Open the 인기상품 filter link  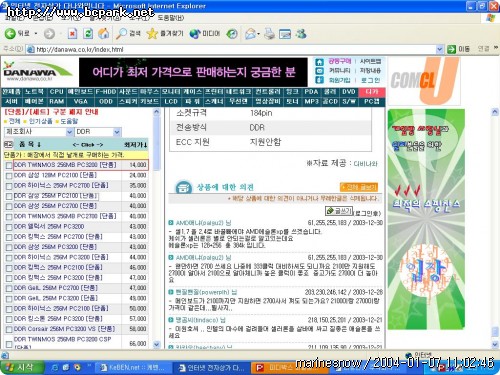[40, 121]
